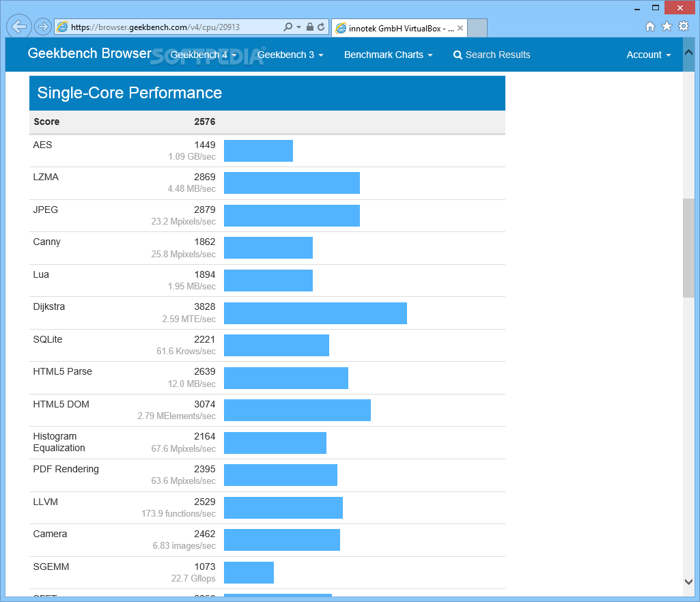Click the security lock icon
Viewport: 700px width, 602px height.
310,27
